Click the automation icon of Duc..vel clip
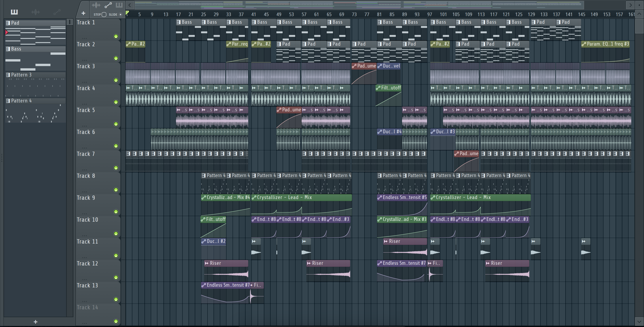This screenshot has height=327, width=644. [380, 66]
